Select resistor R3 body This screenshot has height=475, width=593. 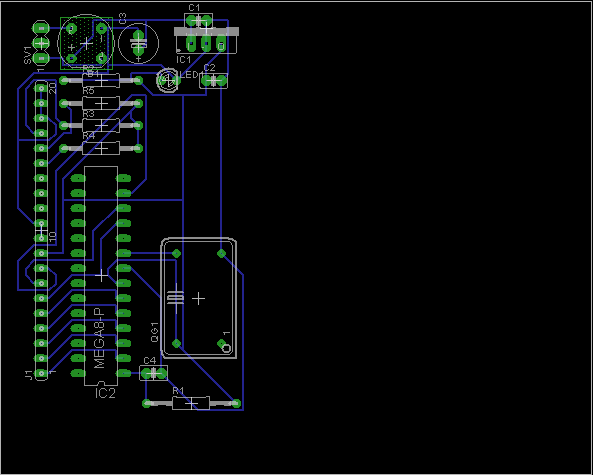tap(101, 125)
